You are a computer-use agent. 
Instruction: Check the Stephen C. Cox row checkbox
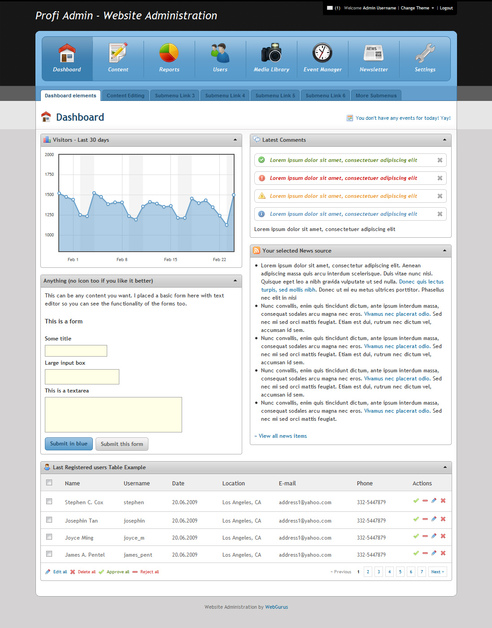tap(49, 501)
